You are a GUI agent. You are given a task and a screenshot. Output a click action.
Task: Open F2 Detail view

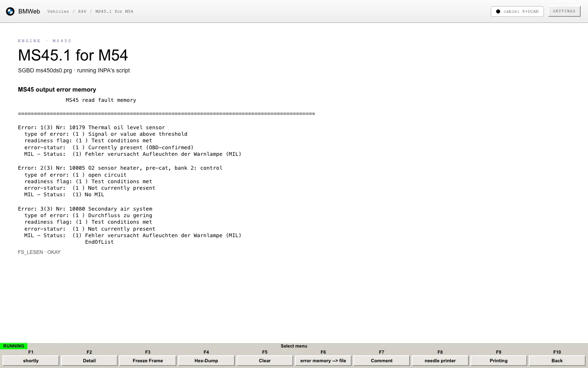click(89, 361)
